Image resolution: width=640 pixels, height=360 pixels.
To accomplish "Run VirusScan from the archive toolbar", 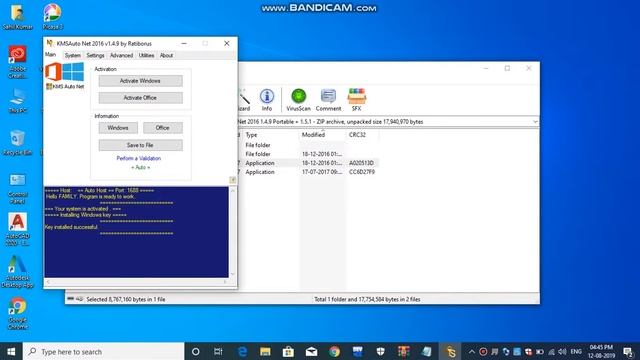I will [x=298, y=100].
